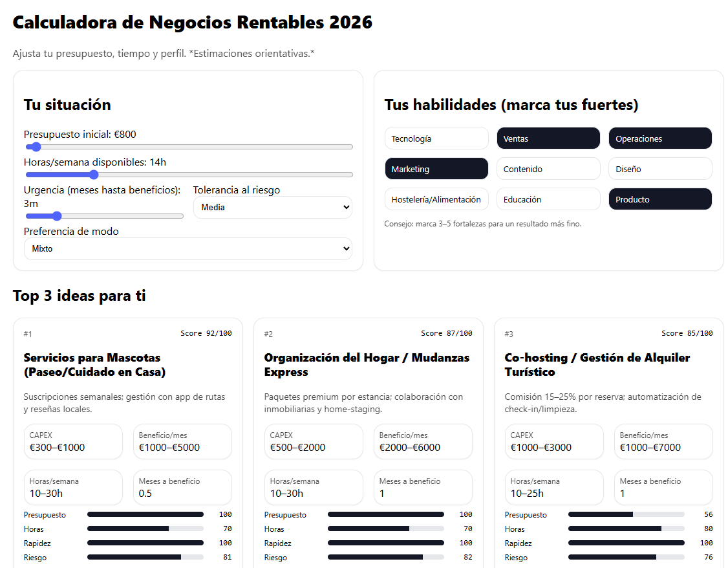
Task: Click the Top 3 ideas para ti heading
Action: coord(80,296)
